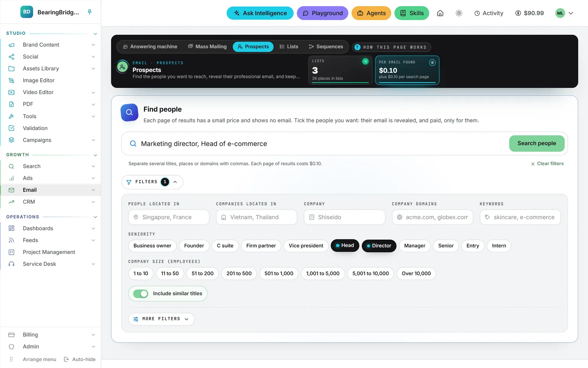Click the BD workspace logo
This screenshot has width=588, height=368.
(x=26, y=12)
